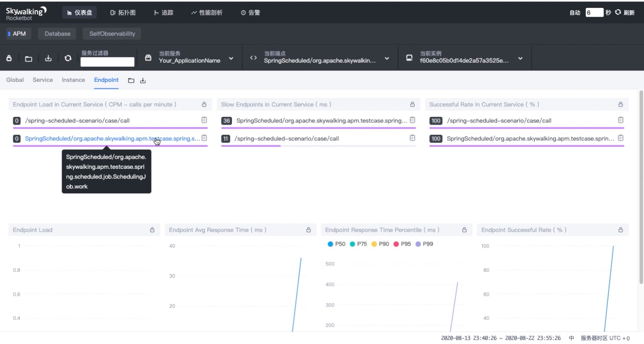Screen dimensions: 644x344
Task: Click the lock icon on the Endpoint Avg Response Time chart
Action: pos(308,230)
